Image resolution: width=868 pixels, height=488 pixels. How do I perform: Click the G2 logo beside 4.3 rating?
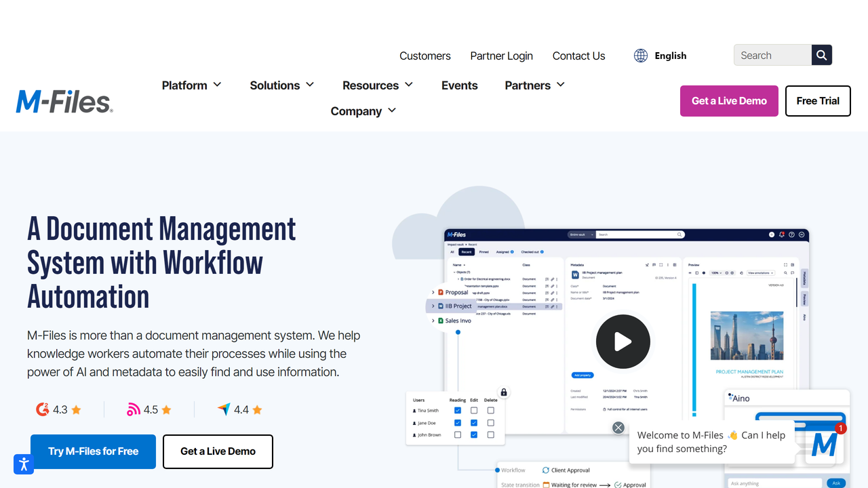(42, 409)
